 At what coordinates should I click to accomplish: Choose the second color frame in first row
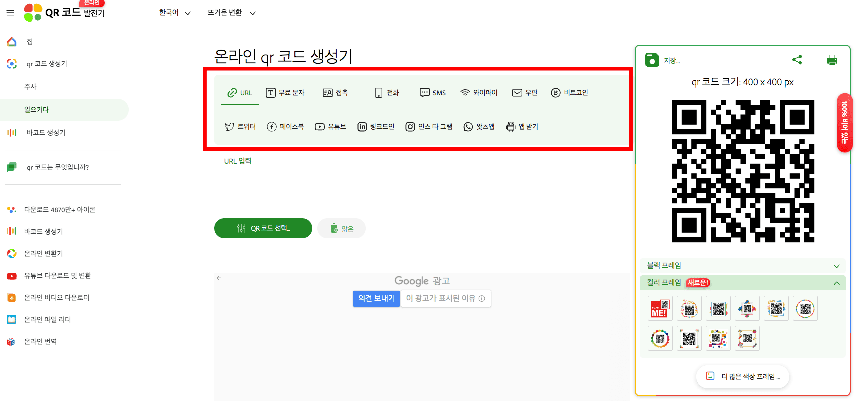click(689, 308)
